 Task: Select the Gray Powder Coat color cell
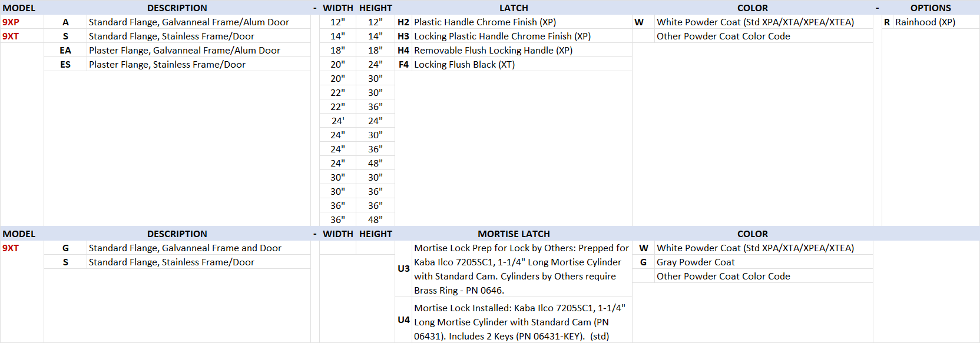pos(696,262)
